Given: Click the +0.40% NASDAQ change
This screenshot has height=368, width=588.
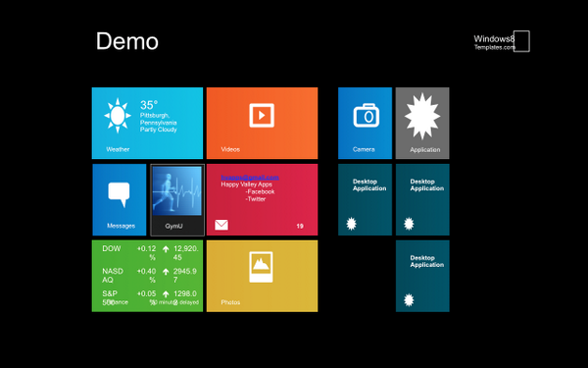Looking at the screenshot, I should point(146,276).
